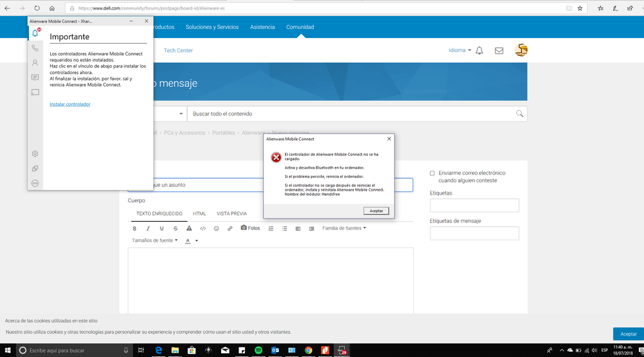
Task: Apply text color with underlined A
Action: click(x=188, y=241)
